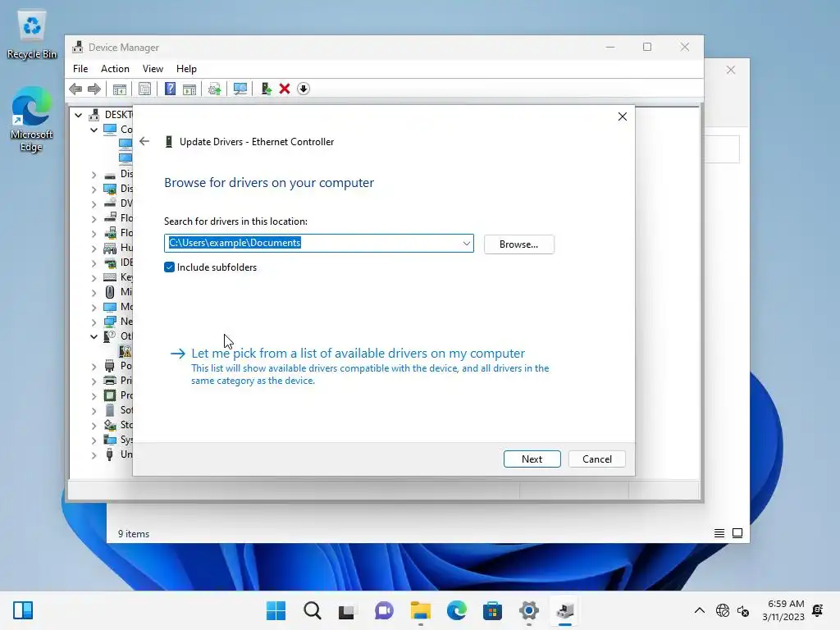Click the Browse... button
The image size is (840, 630).
(x=518, y=244)
